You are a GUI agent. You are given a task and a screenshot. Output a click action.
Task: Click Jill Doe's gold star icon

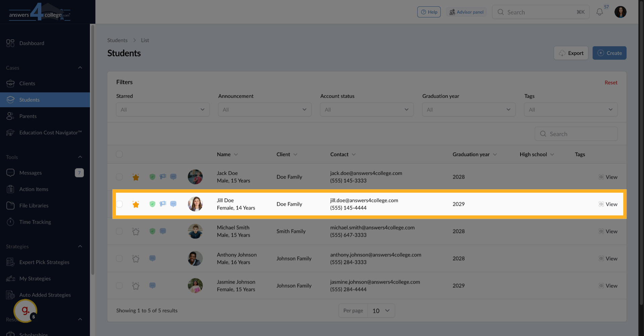(136, 204)
